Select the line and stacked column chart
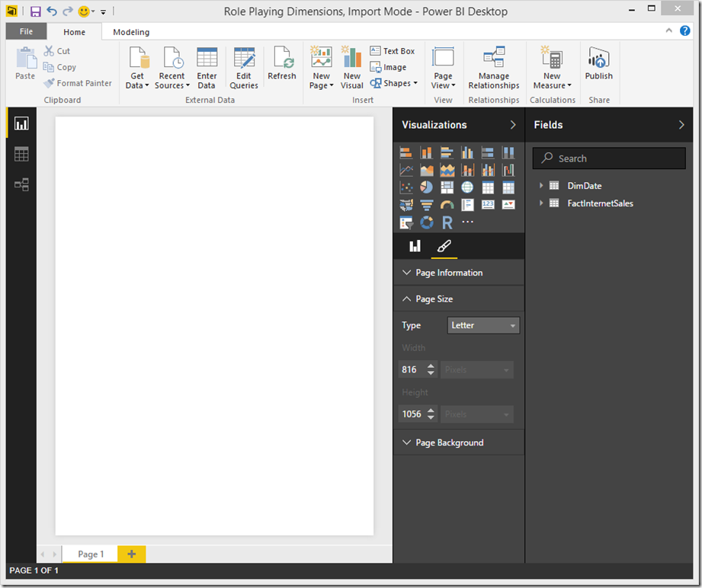 (x=467, y=170)
